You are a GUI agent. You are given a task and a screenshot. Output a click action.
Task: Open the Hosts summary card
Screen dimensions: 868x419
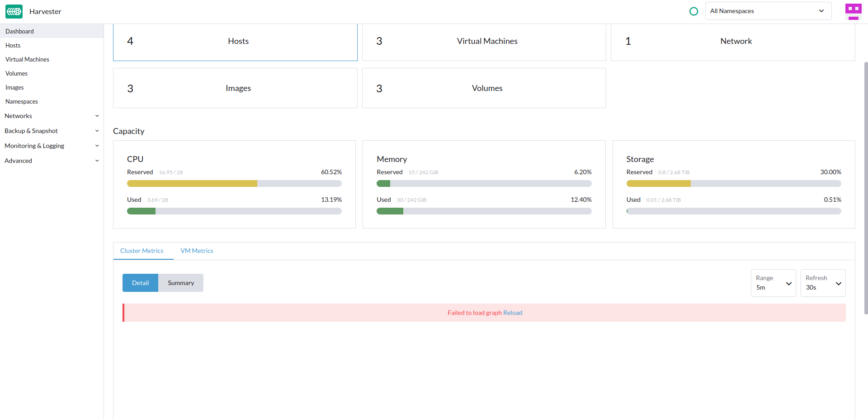point(235,41)
